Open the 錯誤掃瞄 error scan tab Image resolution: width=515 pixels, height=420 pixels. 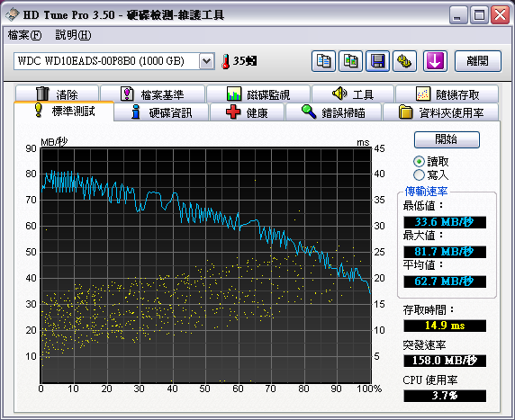(x=333, y=112)
